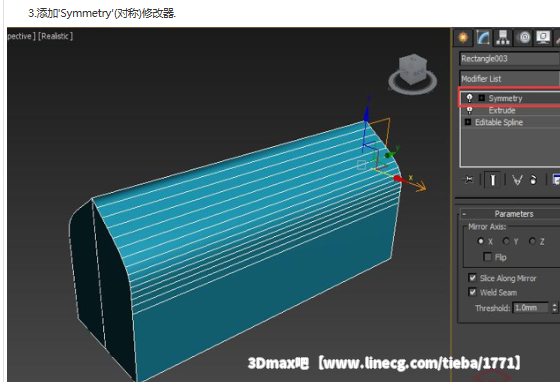560x382 pixels.
Task: Open the Modifier List dropdown
Action: [x=509, y=78]
